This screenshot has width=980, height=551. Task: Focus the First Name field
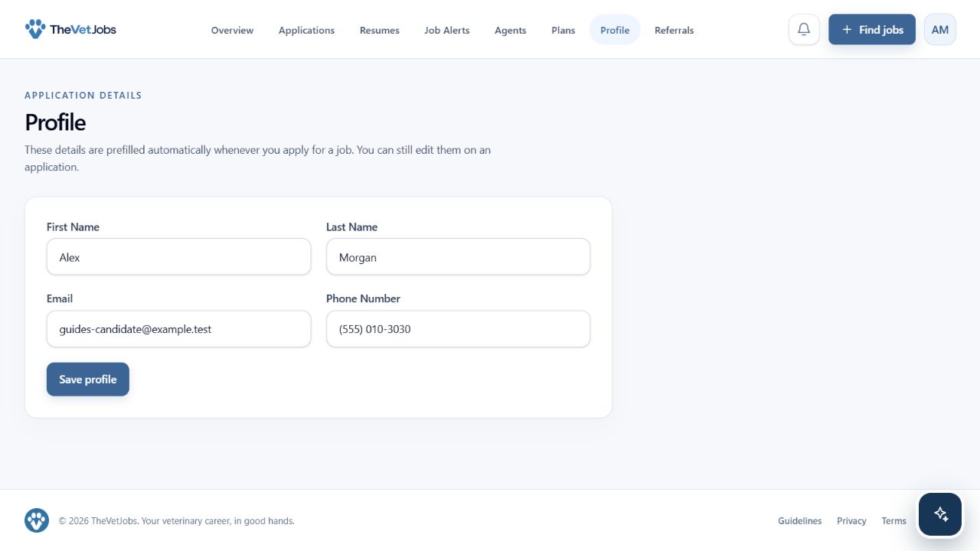[x=179, y=257]
